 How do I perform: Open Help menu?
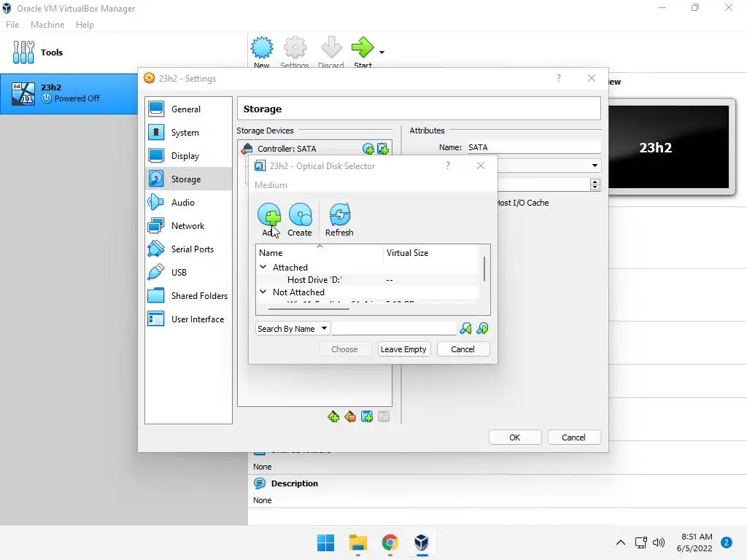[85, 25]
